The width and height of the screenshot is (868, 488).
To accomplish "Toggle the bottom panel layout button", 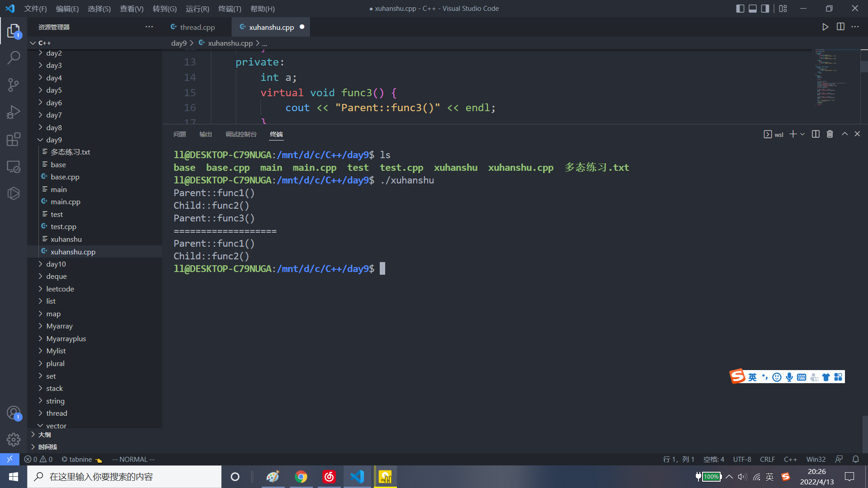I will point(753,9).
